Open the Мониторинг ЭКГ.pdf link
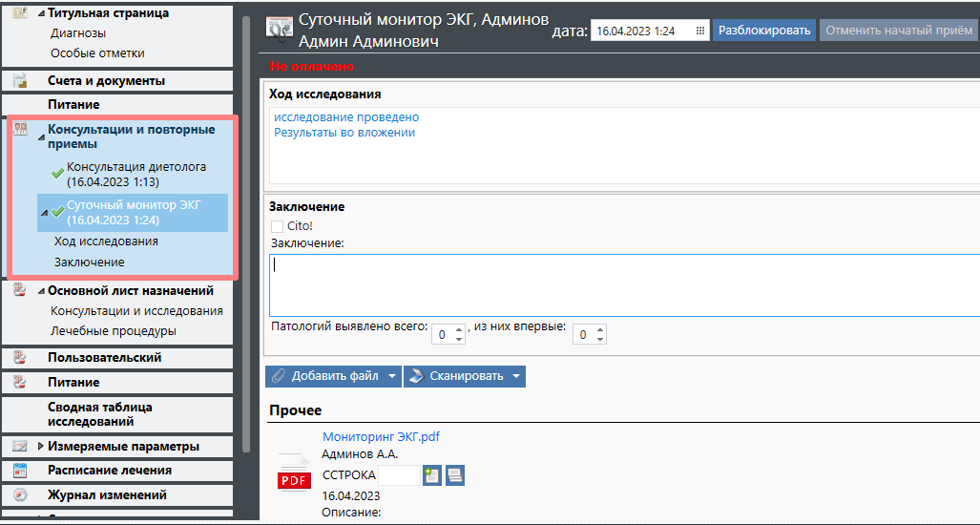This screenshot has width=980, height=525. [x=381, y=436]
